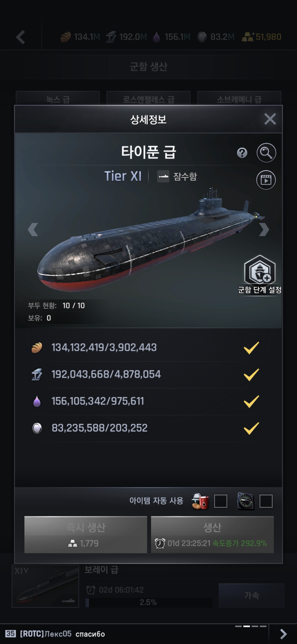Enable auto-use of speed-up items checkbox
The image size is (297, 644).
[266, 501]
